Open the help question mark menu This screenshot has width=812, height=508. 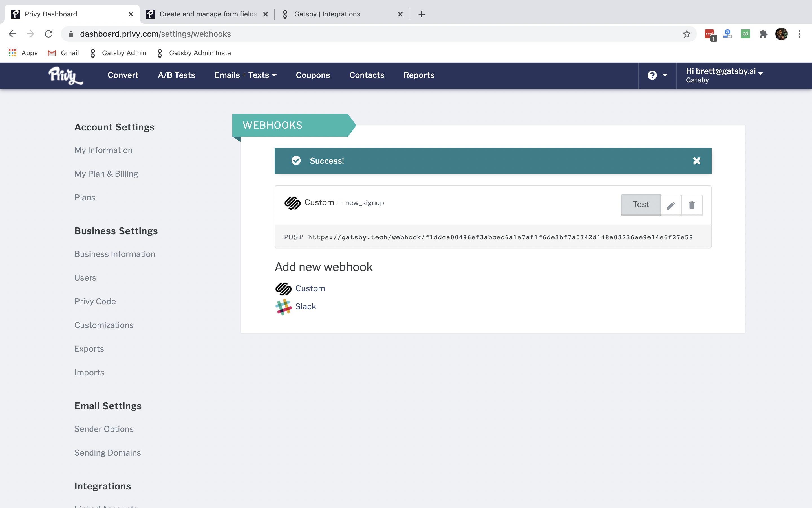pyautogui.click(x=657, y=75)
